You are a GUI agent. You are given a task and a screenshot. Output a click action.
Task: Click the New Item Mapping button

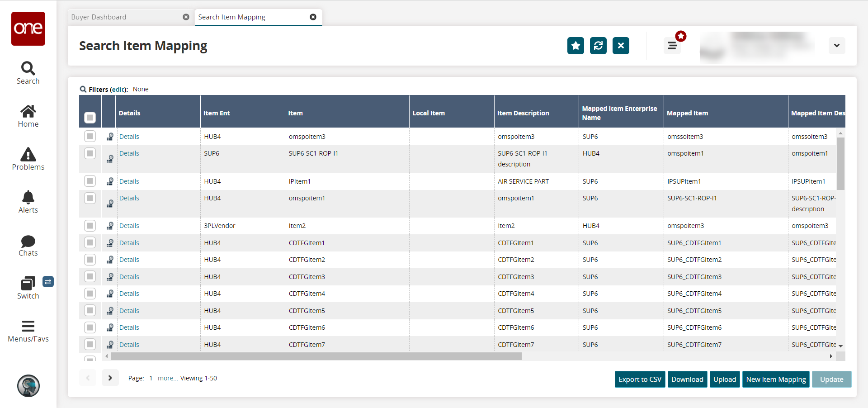tap(776, 380)
